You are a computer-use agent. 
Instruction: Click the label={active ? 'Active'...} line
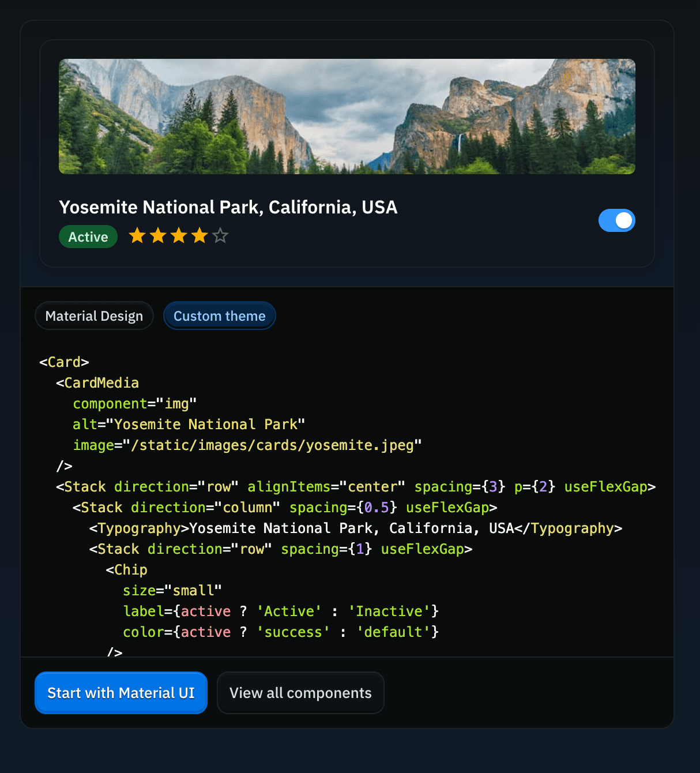point(281,611)
